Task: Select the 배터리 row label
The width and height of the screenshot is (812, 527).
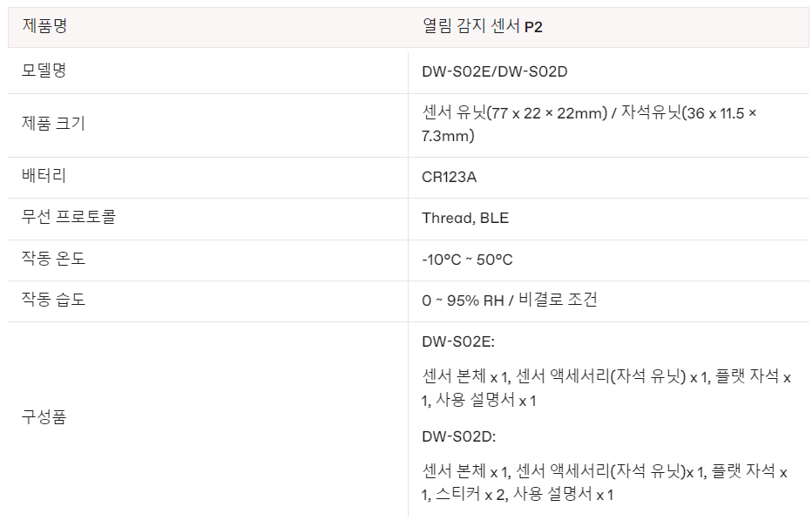Action: click(x=44, y=176)
